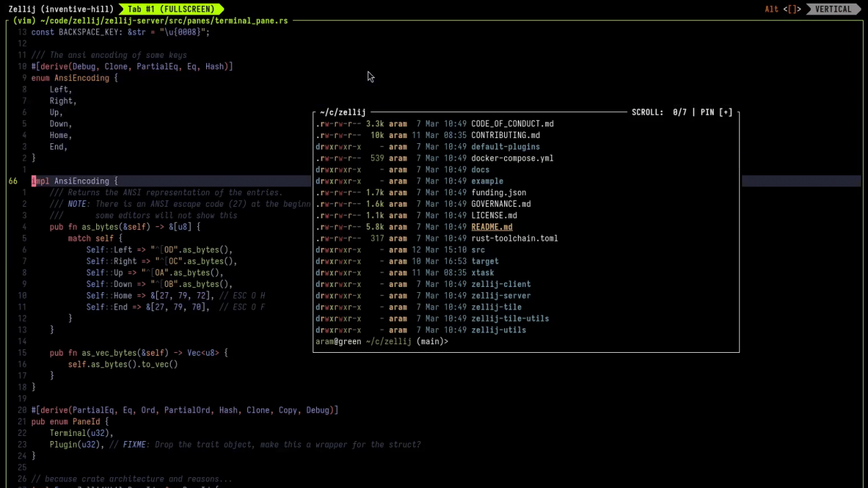
Task: Click the match self line in vim
Action: [x=95, y=239]
